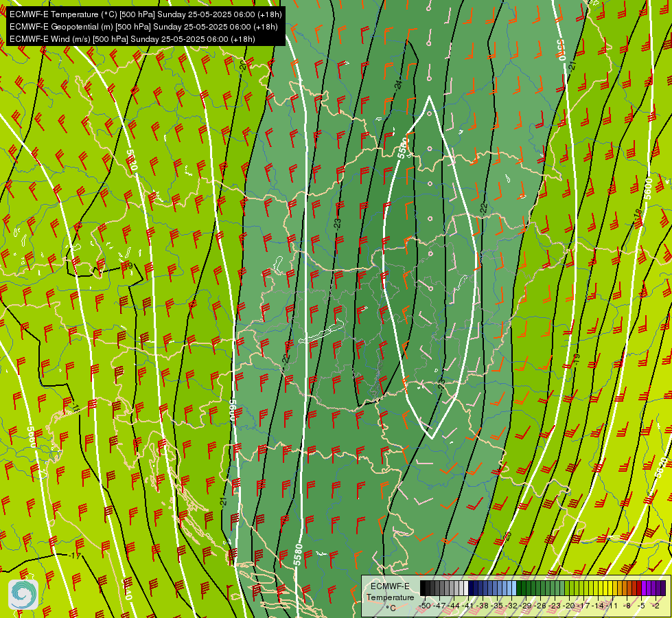Click the -50 value in the legend
The height and width of the screenshot is (618, 672).
[x=425, y=606]
